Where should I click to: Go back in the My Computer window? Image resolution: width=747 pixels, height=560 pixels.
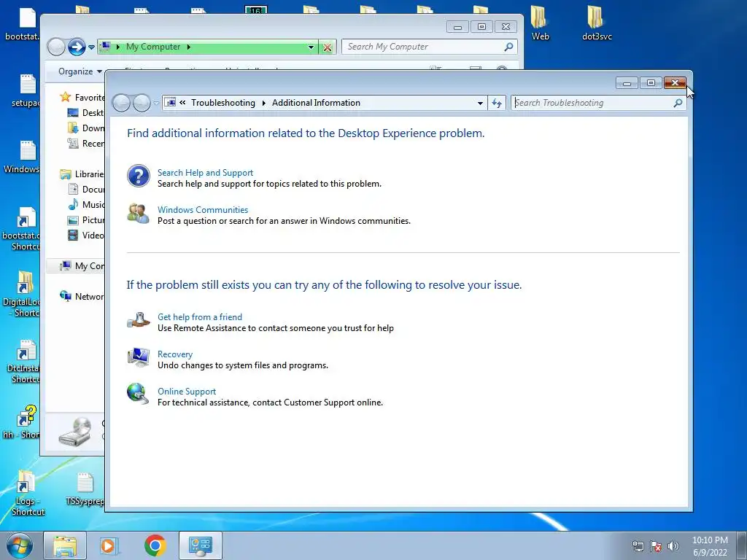56,47
